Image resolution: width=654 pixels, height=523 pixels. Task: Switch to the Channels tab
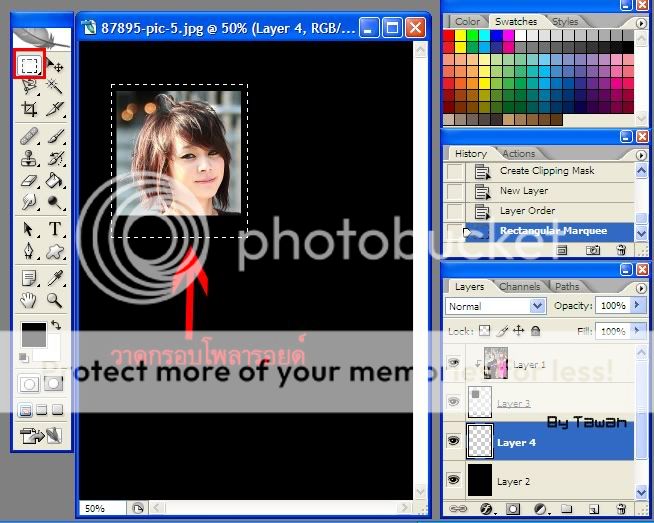click(520, 287)
